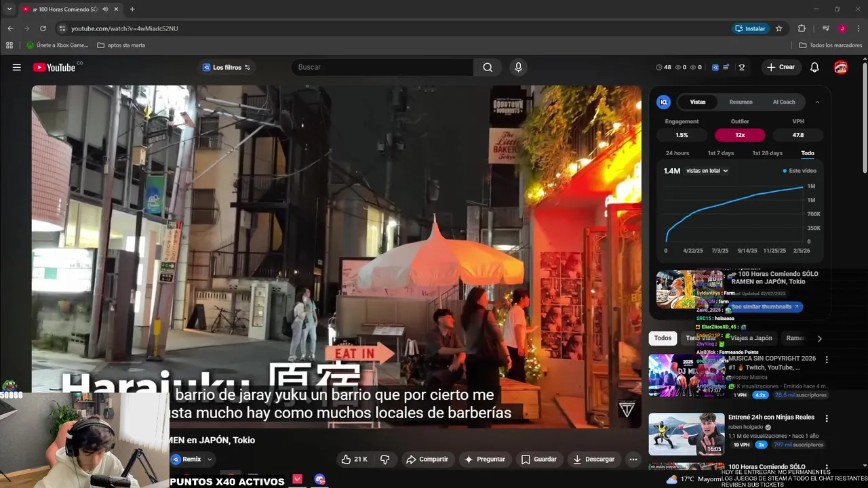The height and width of the screenshot is (488, 868).
Task: Collapse the vidIQ panel with chevron
Action: point(817,102)
